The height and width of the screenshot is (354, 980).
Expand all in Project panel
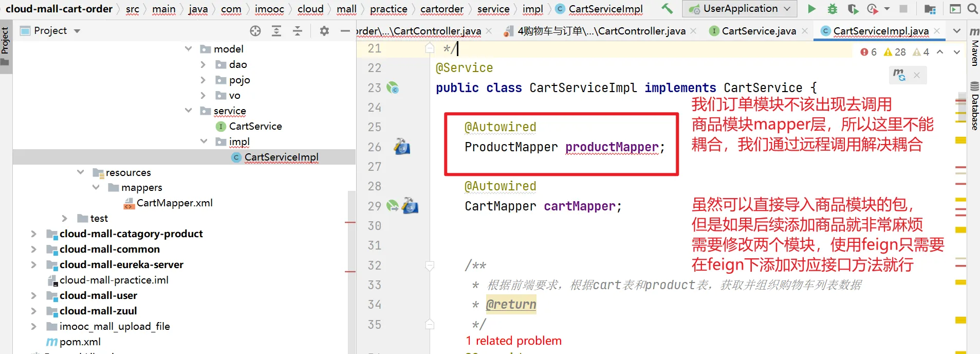[276, 31]
